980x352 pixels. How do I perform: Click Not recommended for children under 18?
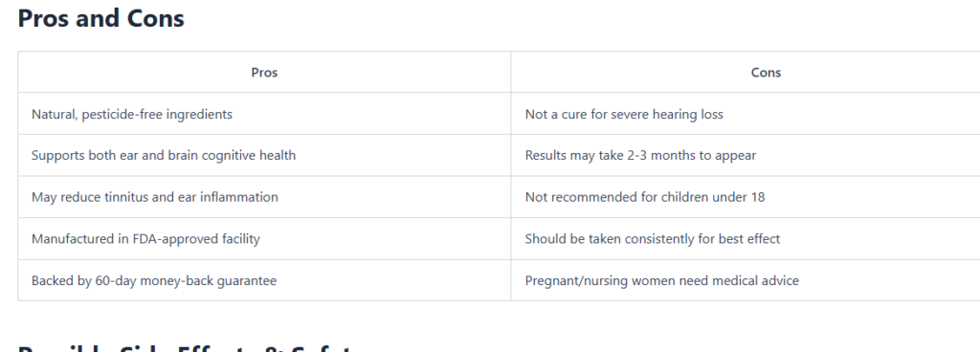pyautogui.click(x=645, y=197)
